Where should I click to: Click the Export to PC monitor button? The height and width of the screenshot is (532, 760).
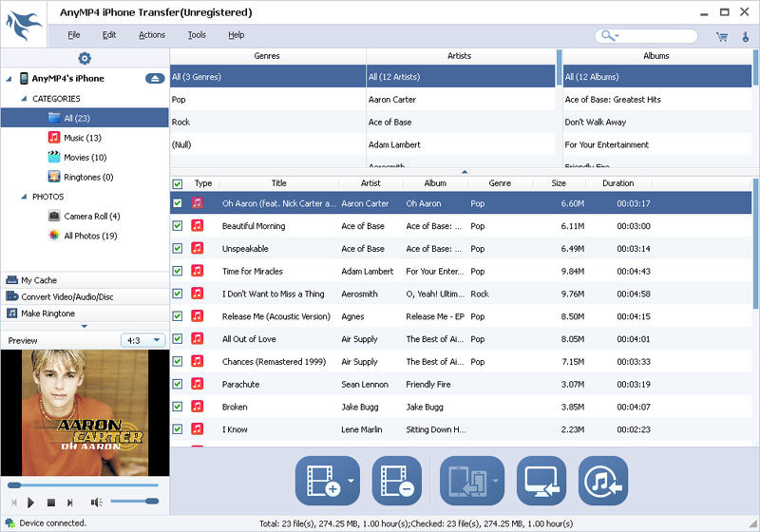541,481
